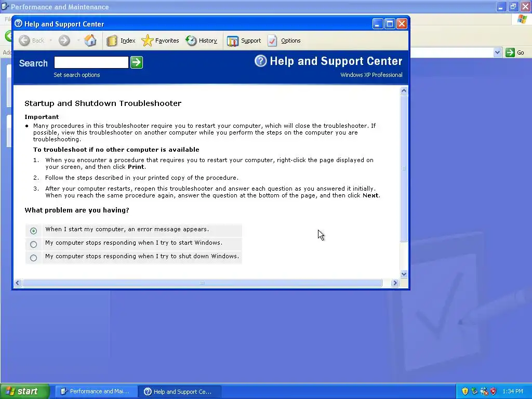
Task: Click the Help and Support Center taskbar button
Action: (x=180, y=392)
